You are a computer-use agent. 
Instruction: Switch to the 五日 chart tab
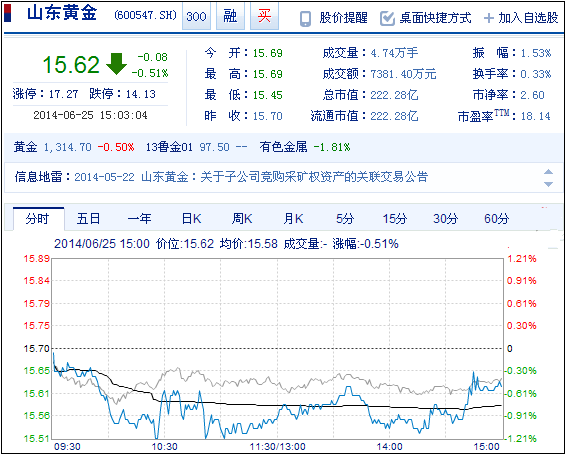pos(88,219)
